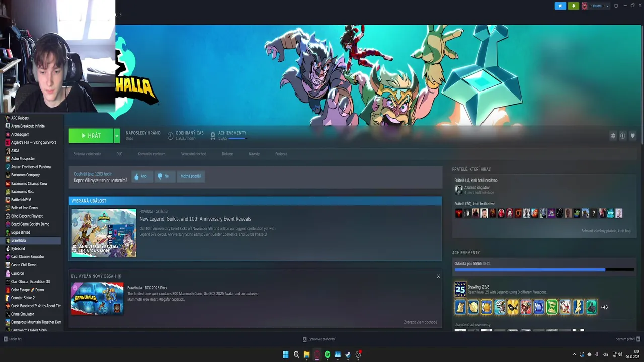
Task: Click question-mark friend avatar
Action: tap(594, 213)
